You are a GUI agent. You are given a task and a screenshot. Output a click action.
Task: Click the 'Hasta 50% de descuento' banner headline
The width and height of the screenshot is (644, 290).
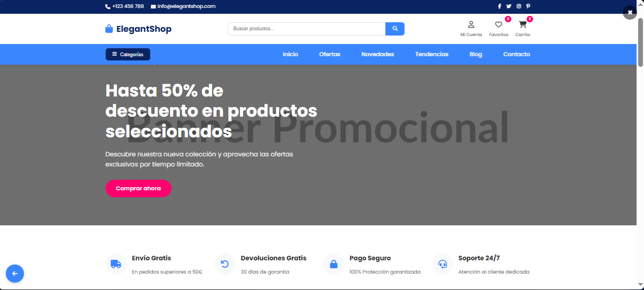[211, 111]
